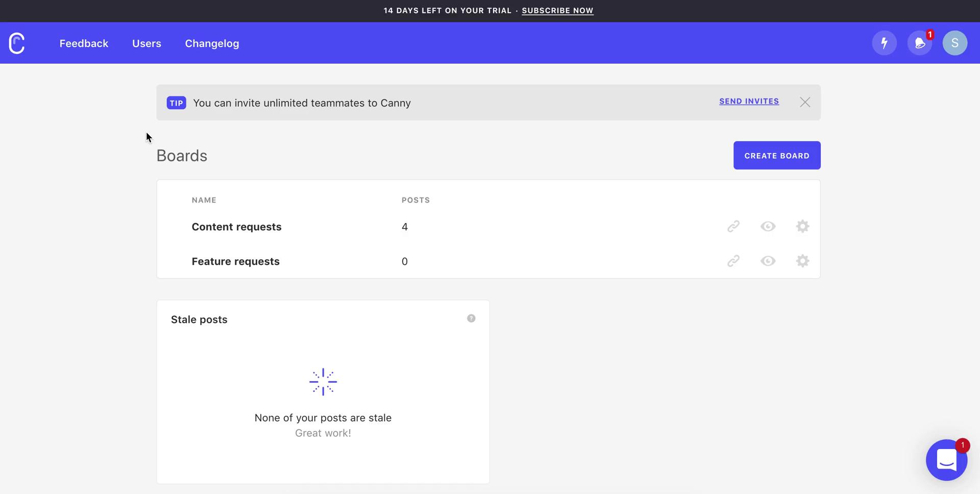The height and width of the screenshot is (494, 980).
Task: Open settings gear for Content requests
Action: pos(802,227)
